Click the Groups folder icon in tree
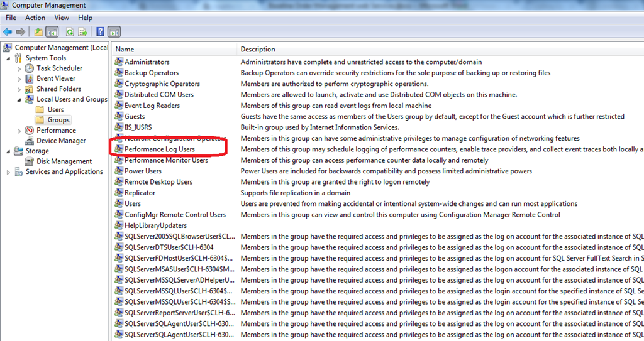Image resolution: width=644 pixels, height=341 pixels. (40, 120)
